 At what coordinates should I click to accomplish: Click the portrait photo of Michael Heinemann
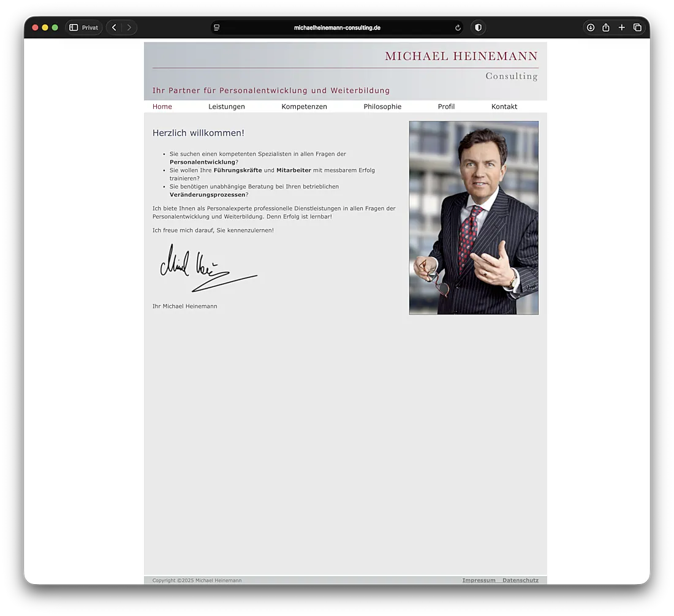coord(474,218)
